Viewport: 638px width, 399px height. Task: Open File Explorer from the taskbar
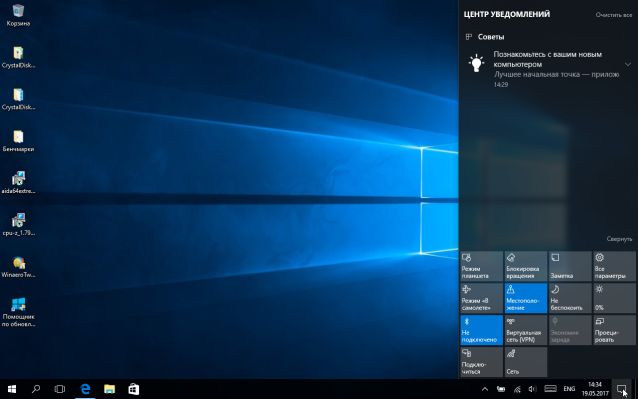coord(109,389)
